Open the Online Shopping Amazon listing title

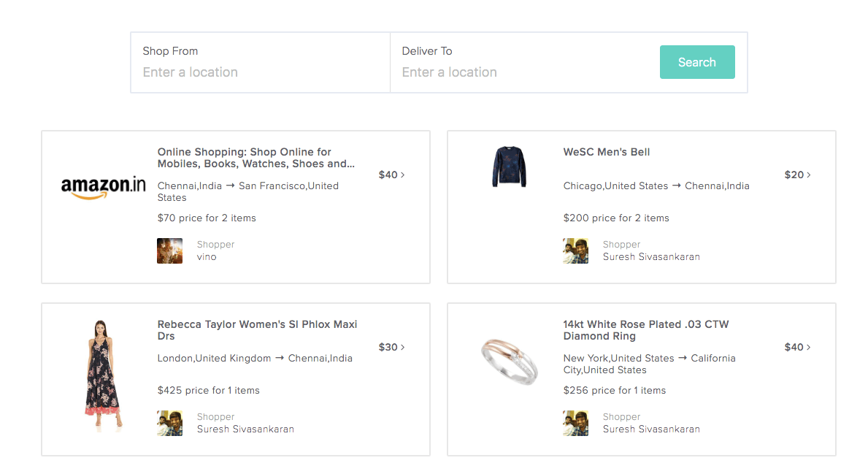point(256,158)
